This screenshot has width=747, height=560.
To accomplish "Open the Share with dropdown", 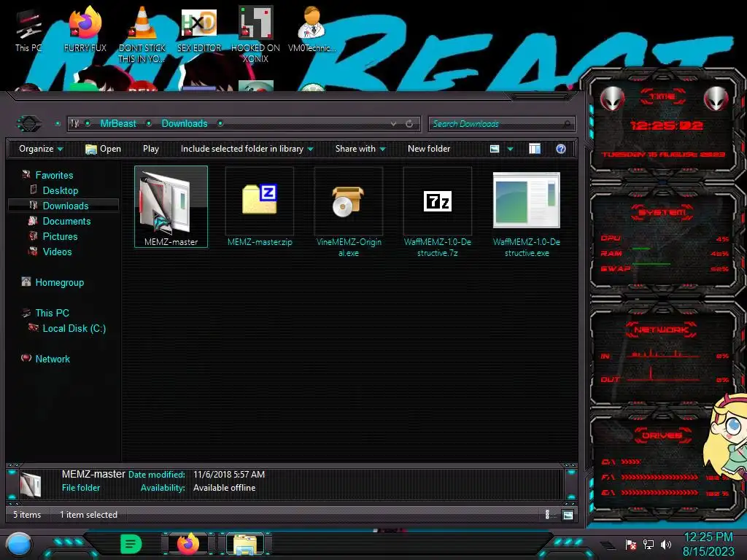I will point(360,149).
